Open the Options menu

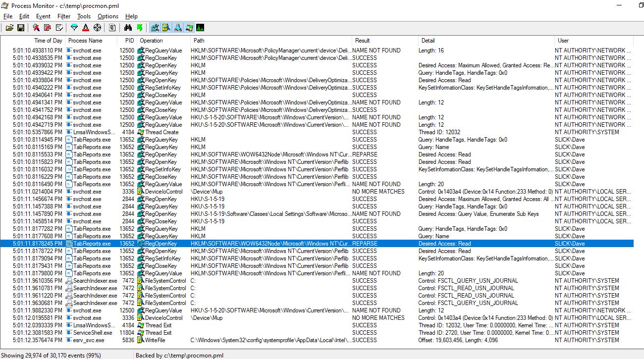pos(108,16)
